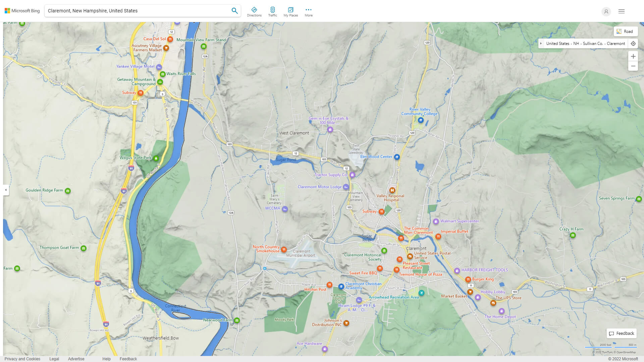The width and height of the screenshot is (644, 362).
Task: Zoom in using the plus button
Action: pyautogui.click(x=633, y=56)
